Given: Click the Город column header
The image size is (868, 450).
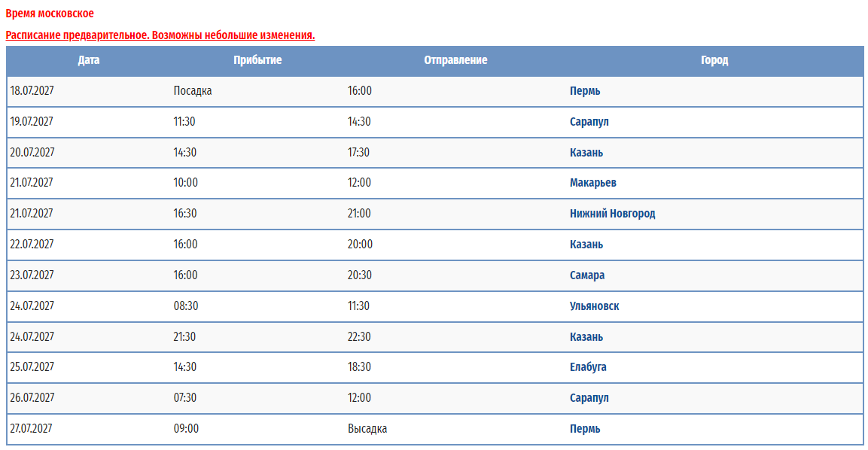Looking at the screenshot, I should pos(714,60).
